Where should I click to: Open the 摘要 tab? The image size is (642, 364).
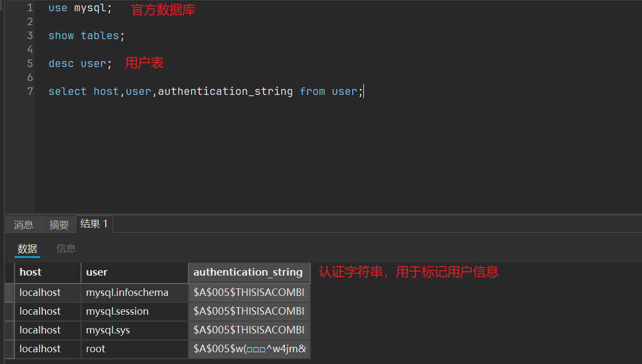[59, 225]
